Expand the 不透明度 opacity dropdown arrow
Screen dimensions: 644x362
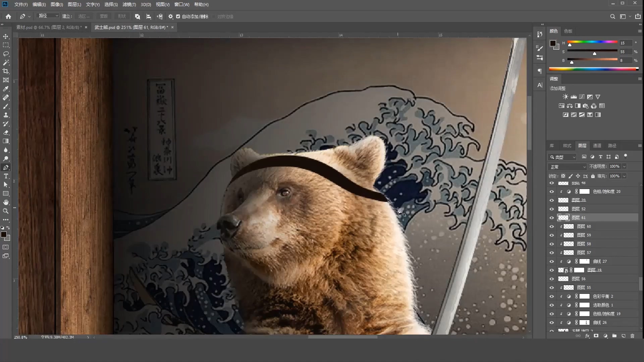click(x=624, y=167)
